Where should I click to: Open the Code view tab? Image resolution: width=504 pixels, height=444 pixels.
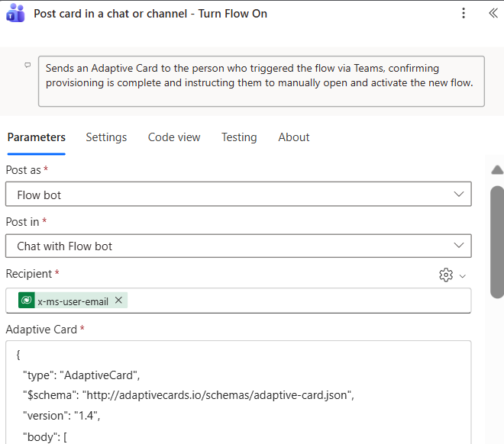click(x=174, y=137)
